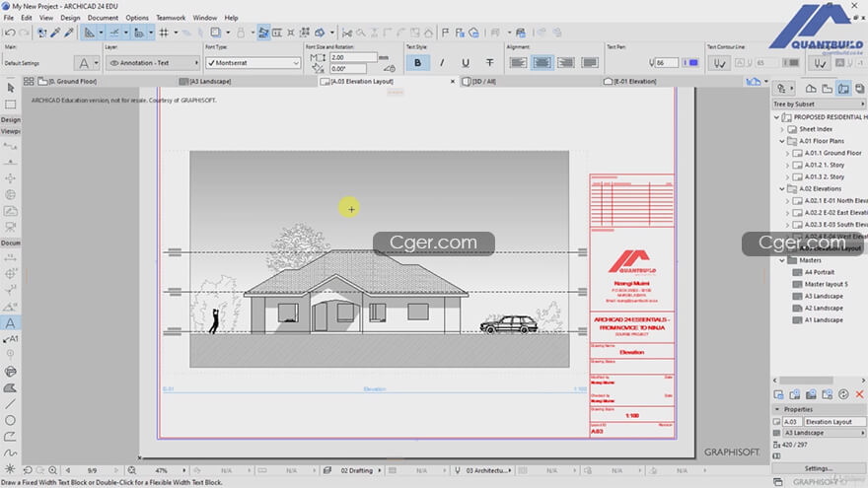Toggle the Guide Lines triangle icon
This screenshot has width=868, height=488.
(x=89, y=33)
